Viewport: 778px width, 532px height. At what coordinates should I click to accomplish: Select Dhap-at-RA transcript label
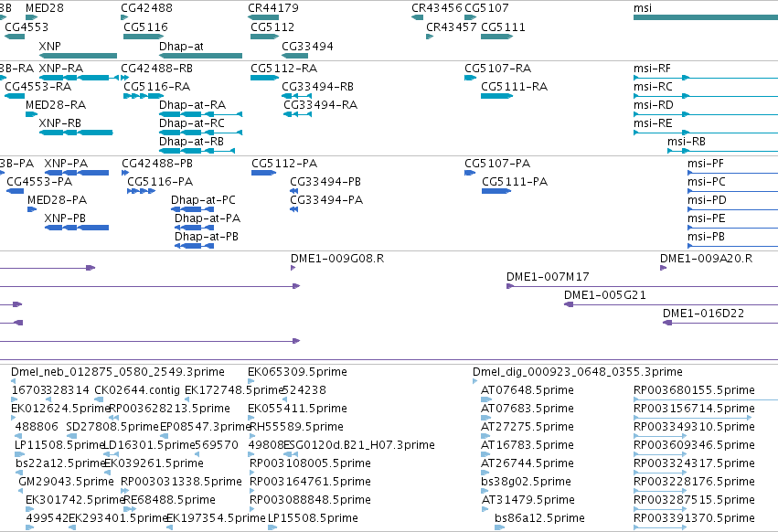193,105
